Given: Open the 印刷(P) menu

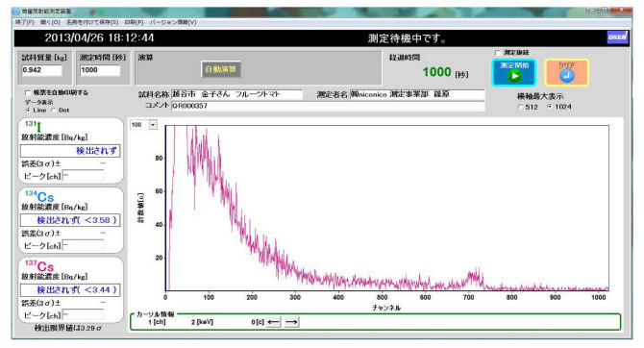Looking at the screenshot, I should tap(134, 22).
